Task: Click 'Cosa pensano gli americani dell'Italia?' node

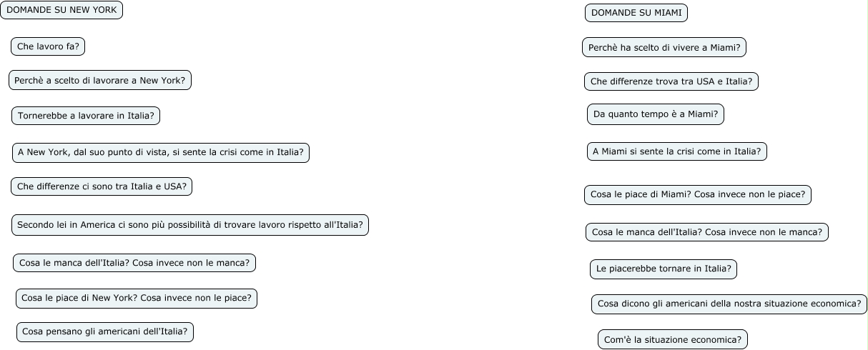Action: click(105, 332)
